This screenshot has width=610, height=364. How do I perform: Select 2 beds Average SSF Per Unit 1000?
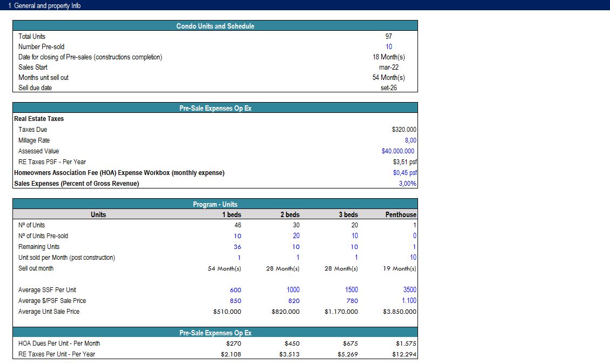(x=293, y=290)
